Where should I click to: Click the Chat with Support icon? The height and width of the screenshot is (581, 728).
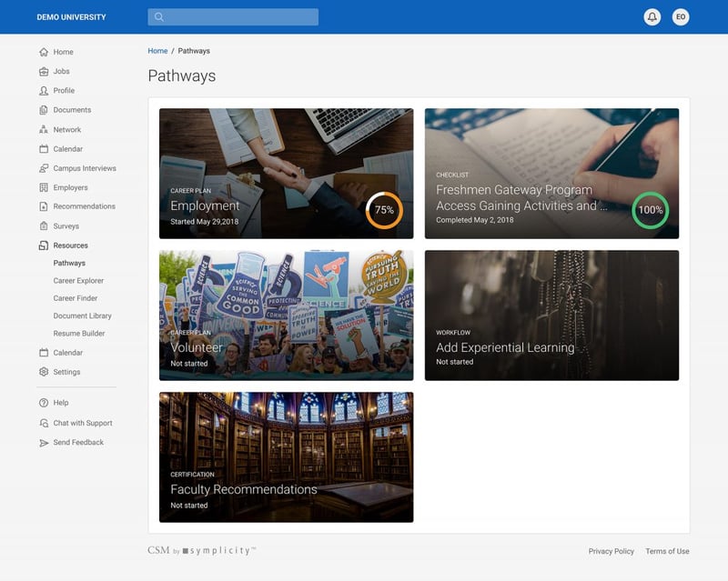(44, 423)
